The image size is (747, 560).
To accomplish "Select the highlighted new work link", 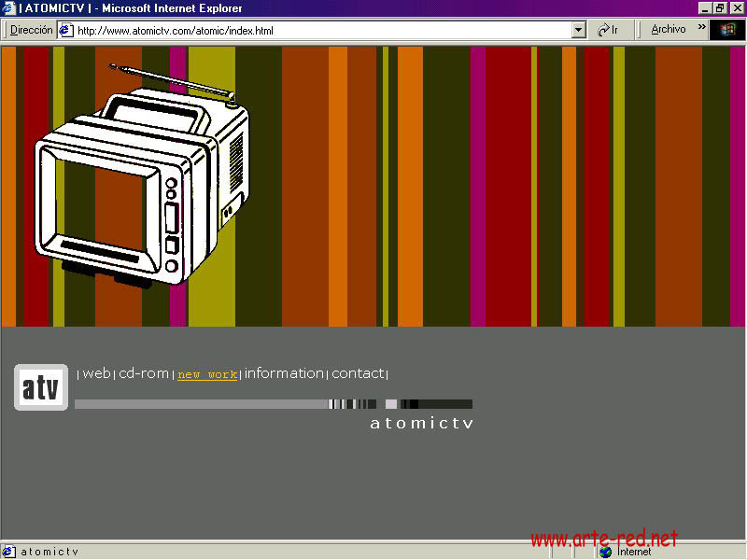I will pyautogui.click(x=207, y=374).
